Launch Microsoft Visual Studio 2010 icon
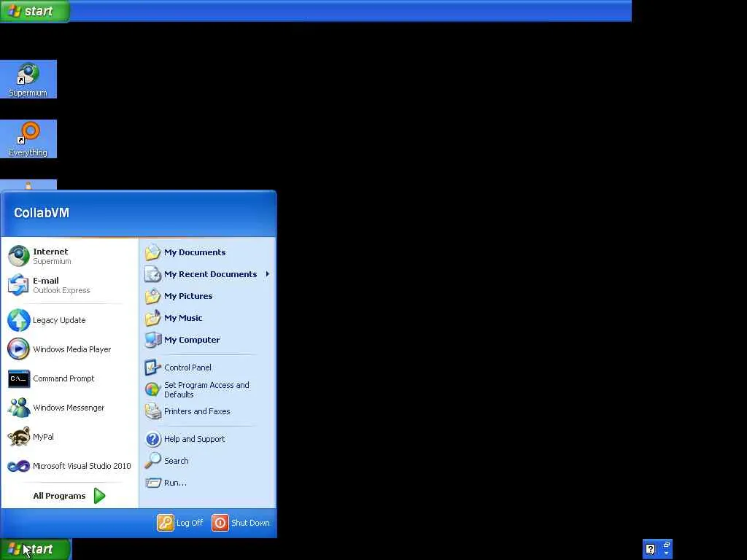747x560 pixels. [18, 466]
